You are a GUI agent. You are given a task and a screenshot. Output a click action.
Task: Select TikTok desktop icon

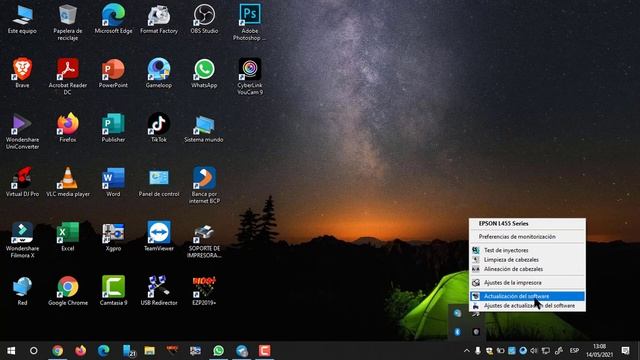159,127
